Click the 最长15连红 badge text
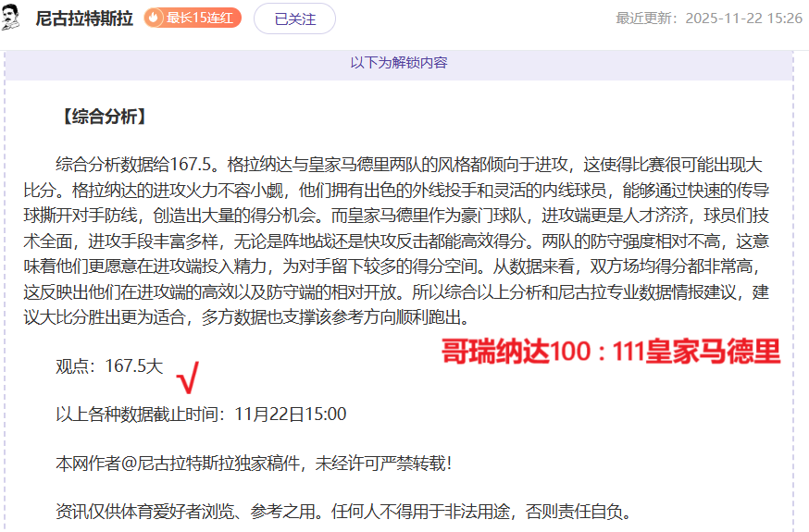 [x=200, y=19]
